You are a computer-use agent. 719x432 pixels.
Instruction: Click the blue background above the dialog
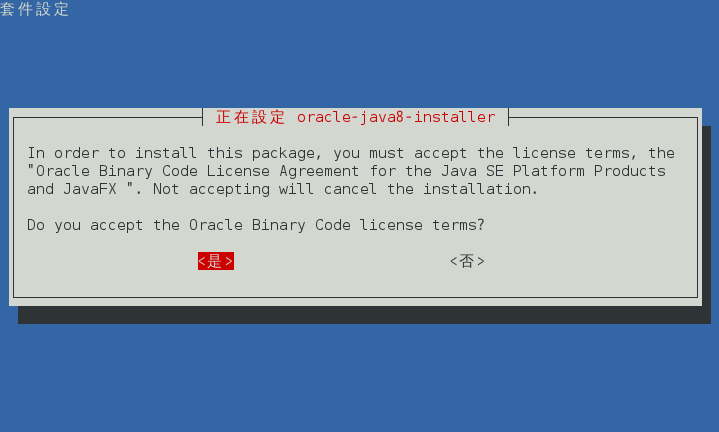click(360, 60)
